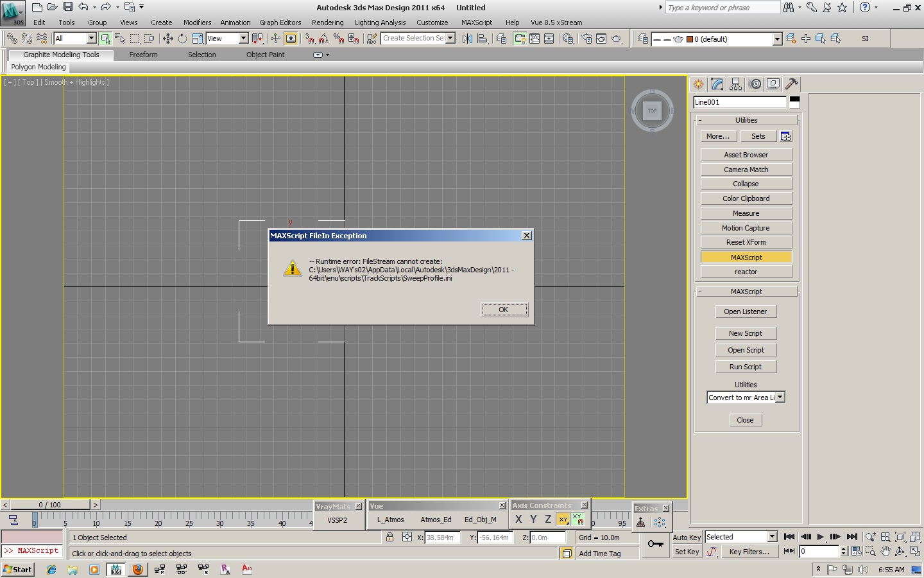Click the Select and Move tool
924x578 pixels.
tap(167, 39)
